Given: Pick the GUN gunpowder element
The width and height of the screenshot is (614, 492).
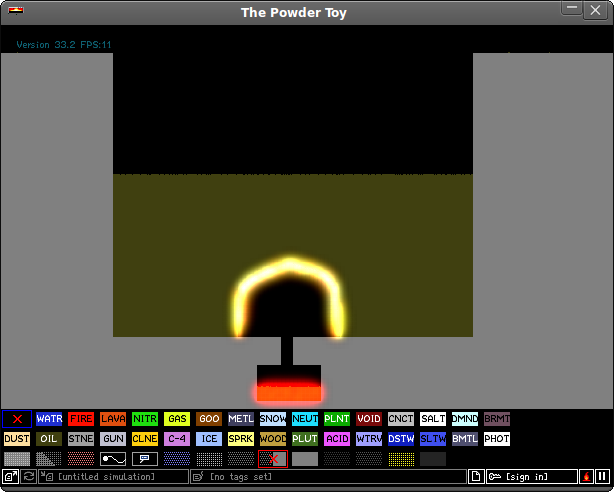Looking at the screenshot, I should [x=113, y=439].
